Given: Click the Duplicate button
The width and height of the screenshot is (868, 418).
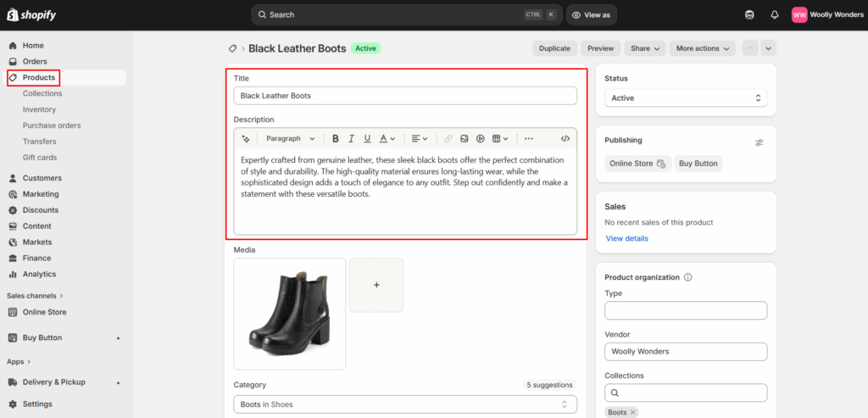Looking at the screenshot, I should point(554,48).
